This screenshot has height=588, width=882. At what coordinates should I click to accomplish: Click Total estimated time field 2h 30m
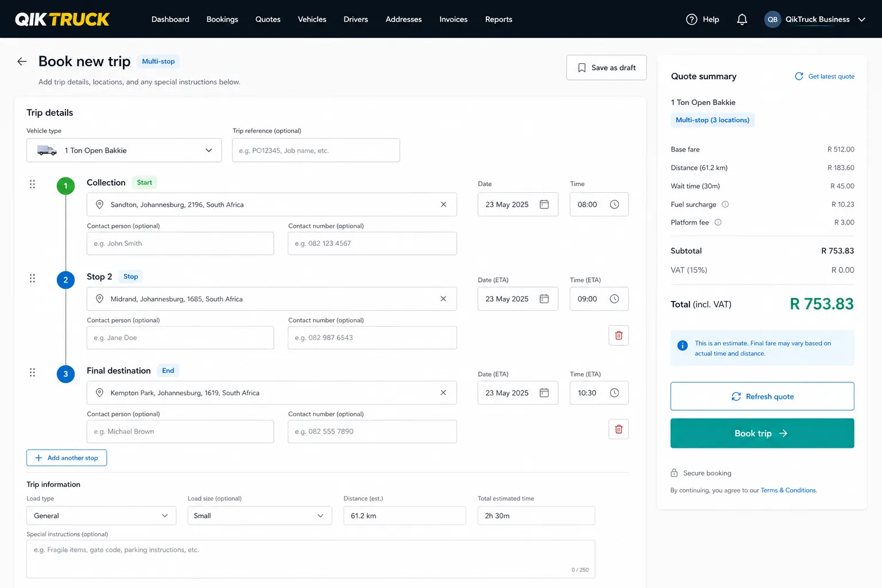tap(536, 516)
